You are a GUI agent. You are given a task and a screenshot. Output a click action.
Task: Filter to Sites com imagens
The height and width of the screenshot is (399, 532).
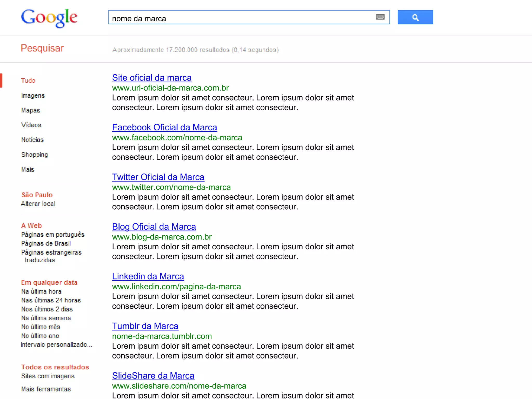pos(48,376)
